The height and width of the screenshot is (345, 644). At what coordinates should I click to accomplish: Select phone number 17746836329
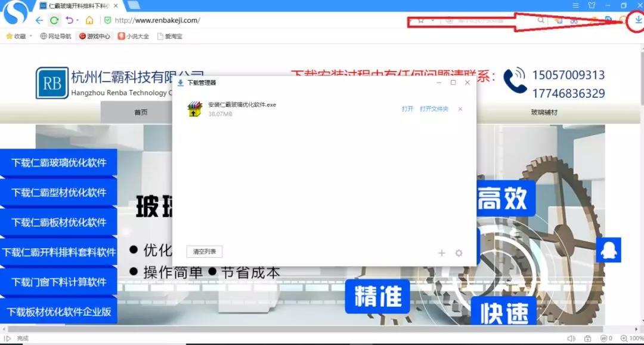coord(569,94)
